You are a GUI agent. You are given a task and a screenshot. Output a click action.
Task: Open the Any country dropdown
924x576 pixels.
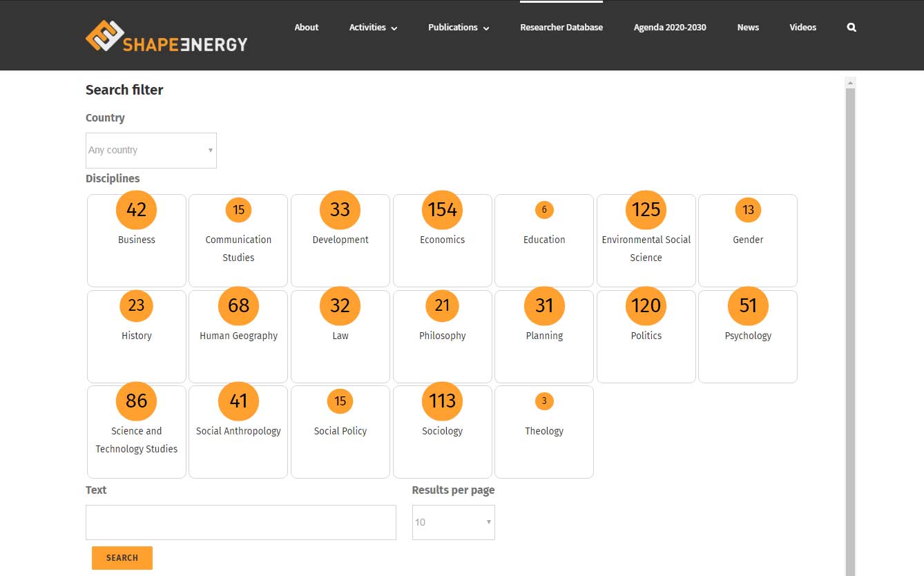[x=151, y=151]
